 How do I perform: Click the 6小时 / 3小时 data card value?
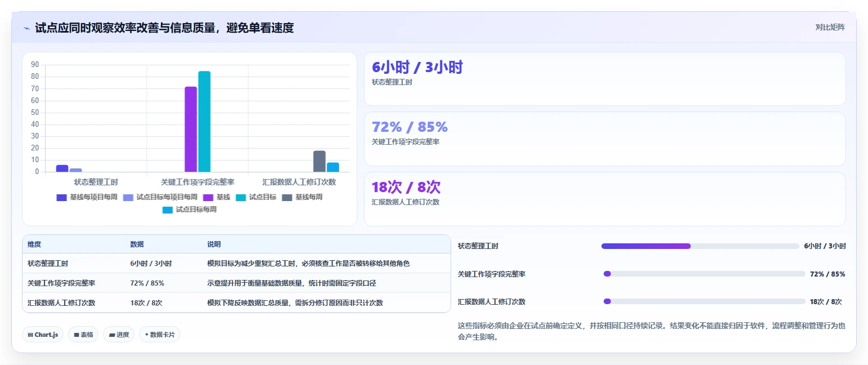click(x=417, y=68)
